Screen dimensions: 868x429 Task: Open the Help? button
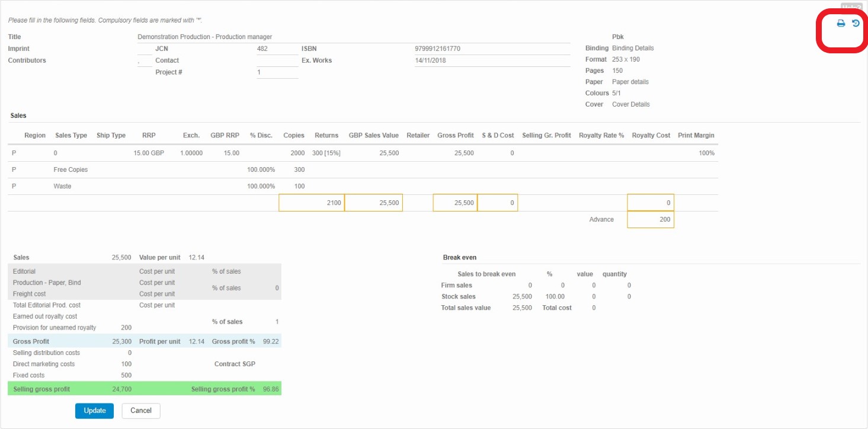tap(851, 7)
